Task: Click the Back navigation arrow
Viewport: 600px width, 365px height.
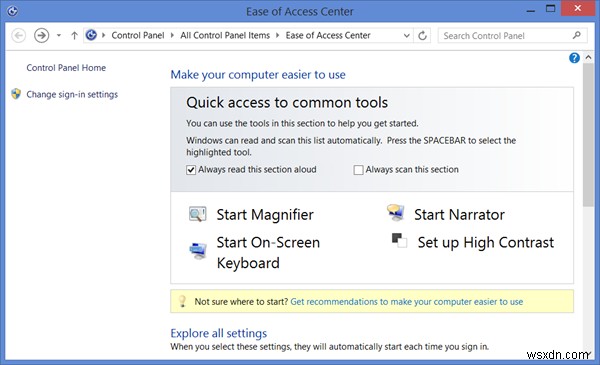Action: 18,36
